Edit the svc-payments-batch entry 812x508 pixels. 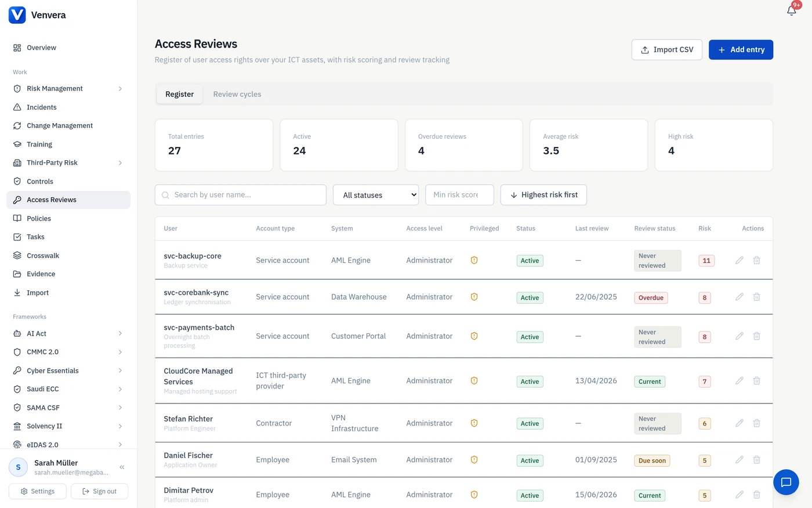tap(739, 336)
